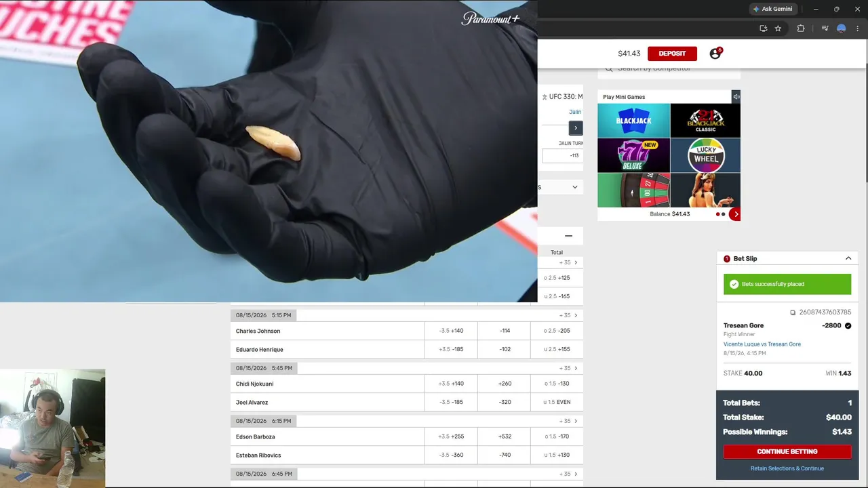Viewport: 868px width, 488px height.
Task: Select under 2.5 at +155 odds
Action: click(x=557, y=349)
